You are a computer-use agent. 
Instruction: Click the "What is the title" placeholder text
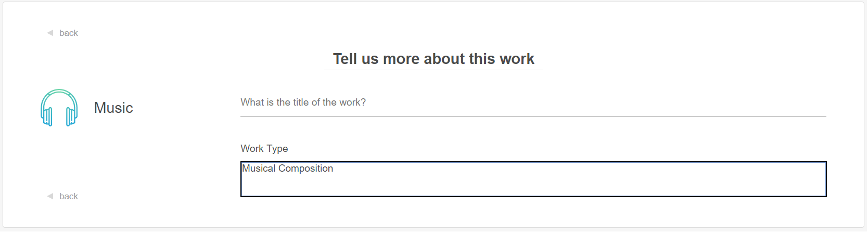pos(303,102)
